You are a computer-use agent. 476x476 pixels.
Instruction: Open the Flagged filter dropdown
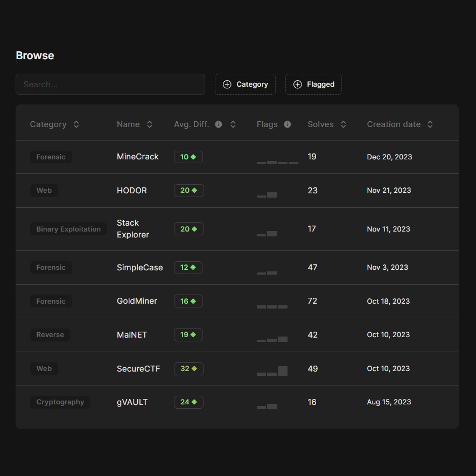[313, 85]
